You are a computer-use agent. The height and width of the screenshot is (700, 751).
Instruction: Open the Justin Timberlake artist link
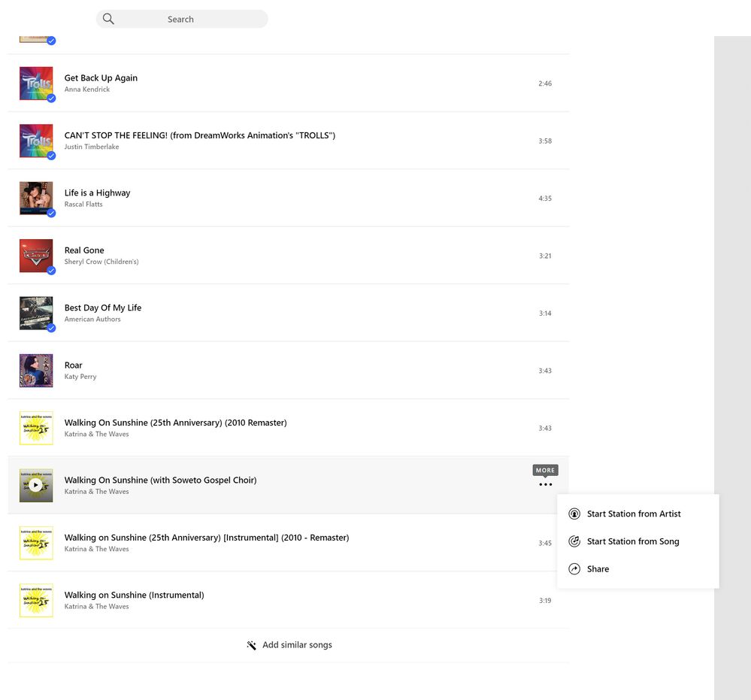91,147
